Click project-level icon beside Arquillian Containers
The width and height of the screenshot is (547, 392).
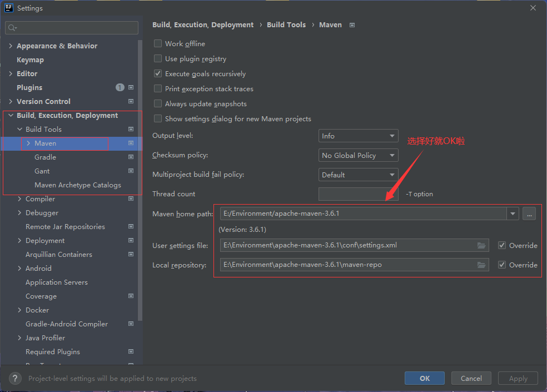pos(131,254)
